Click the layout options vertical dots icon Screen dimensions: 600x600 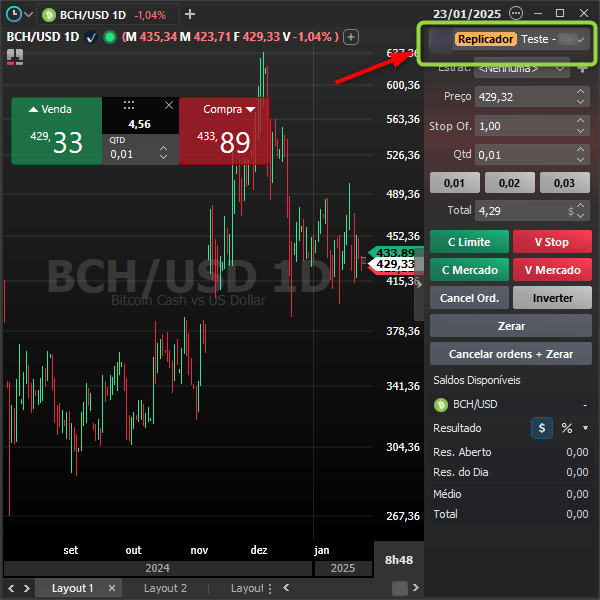[x=270, y=588]
